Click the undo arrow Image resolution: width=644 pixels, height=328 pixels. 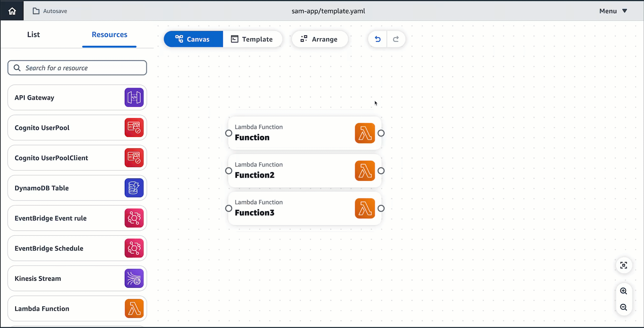(377, 39)
